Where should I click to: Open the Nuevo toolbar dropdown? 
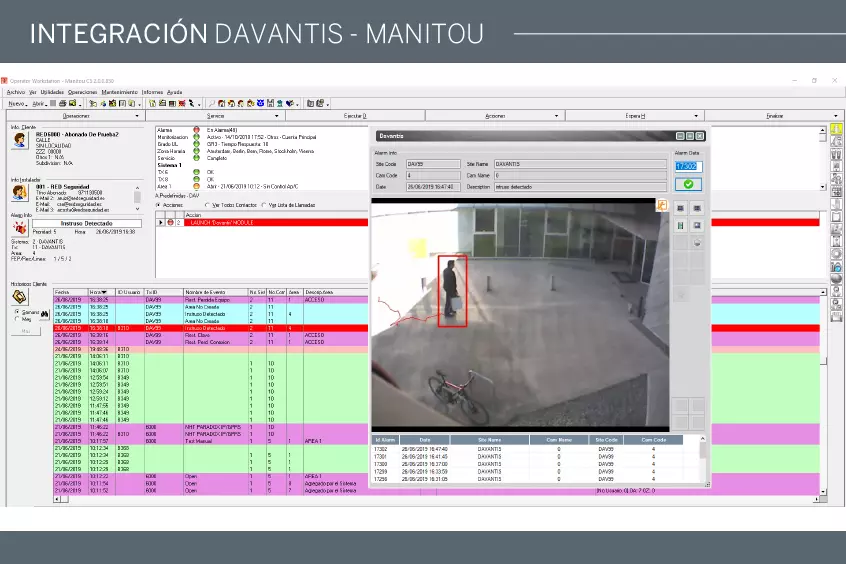[18, 104]
